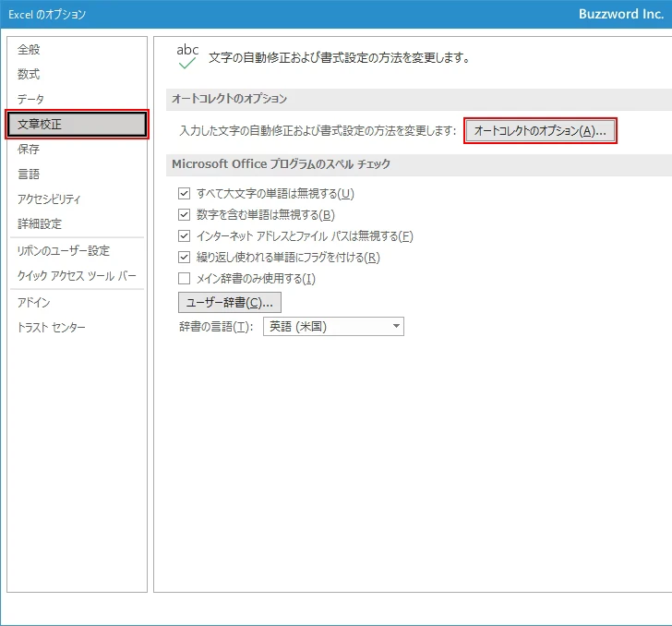The image size is (672, 626).
Task: Click the abc proofing checkmark icon
Action: point(187,56)
